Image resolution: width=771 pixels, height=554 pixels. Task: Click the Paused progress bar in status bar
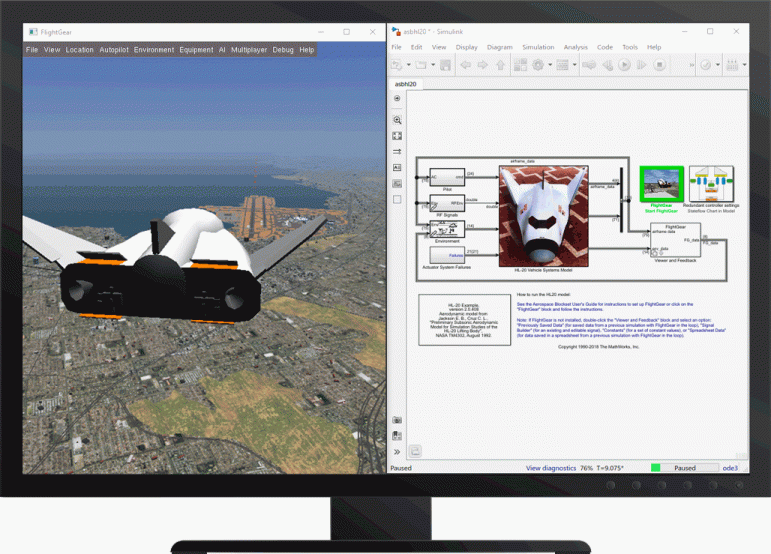pos(684,468)
